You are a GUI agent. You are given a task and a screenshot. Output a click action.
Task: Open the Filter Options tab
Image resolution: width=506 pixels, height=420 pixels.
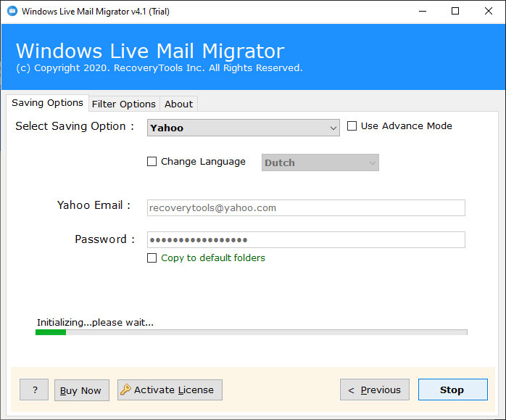click(x=124, y=104)
